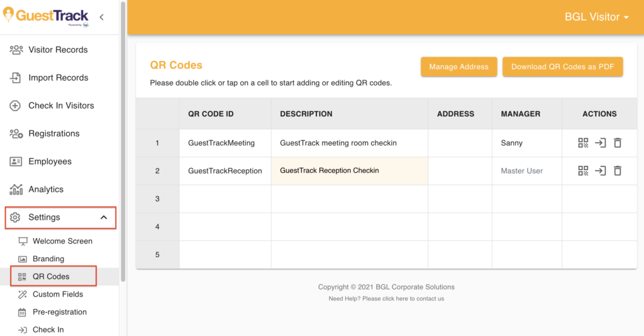
Task: Open Branding settings
Action: click(x=48, y=259)
